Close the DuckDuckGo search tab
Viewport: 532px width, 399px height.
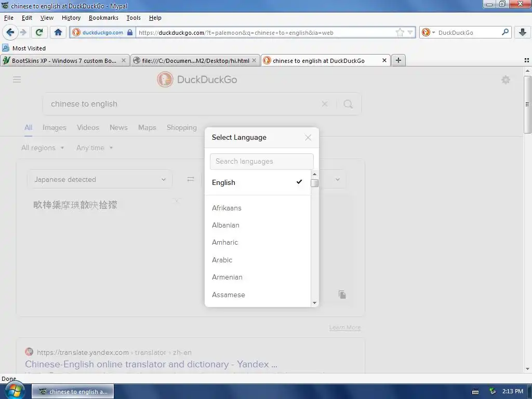click(384, 60)
